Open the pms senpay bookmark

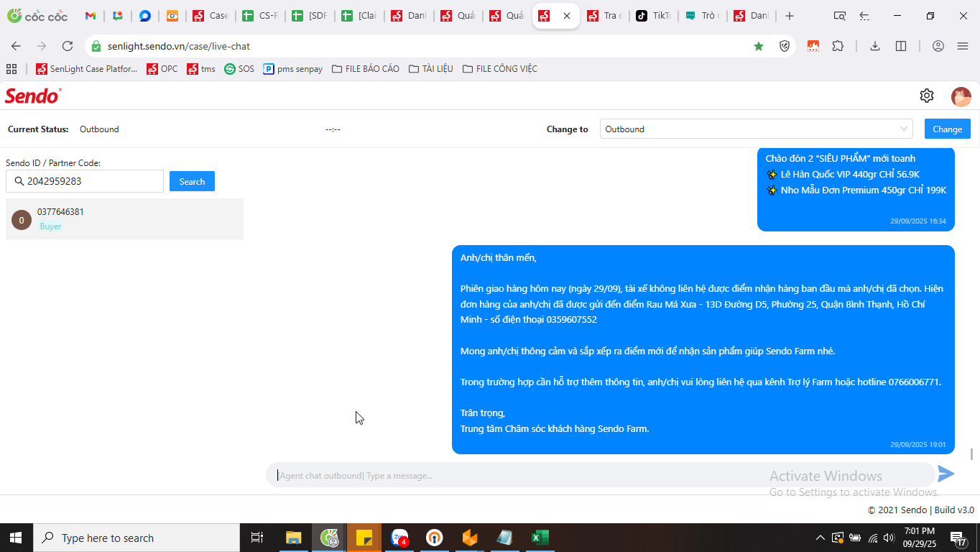pyautogui.click(x=293, y=69)
